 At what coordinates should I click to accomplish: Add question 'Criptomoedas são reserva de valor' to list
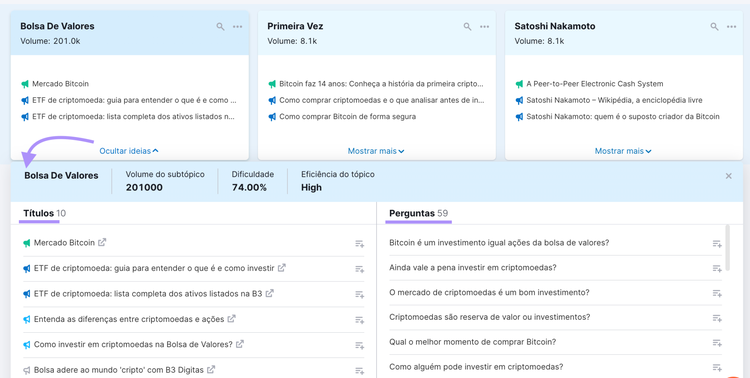[x=717, y=318]
